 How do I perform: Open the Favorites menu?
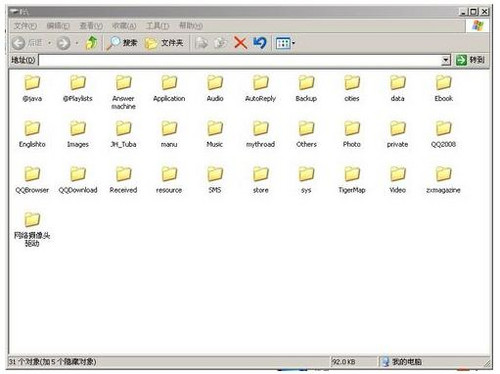pos(124,26)
